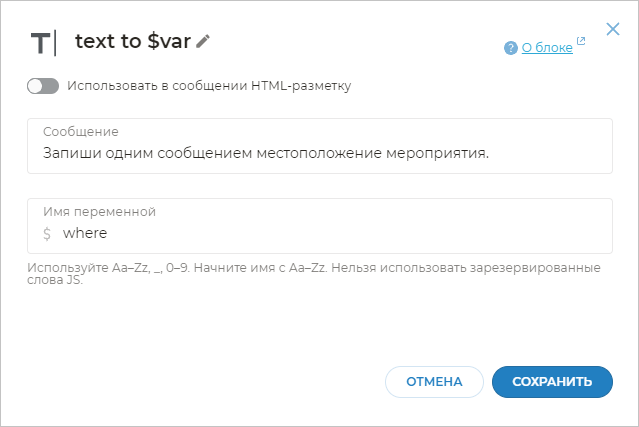
Task: Click the external link icon beside О блоке
Action: tap(581, 42)
